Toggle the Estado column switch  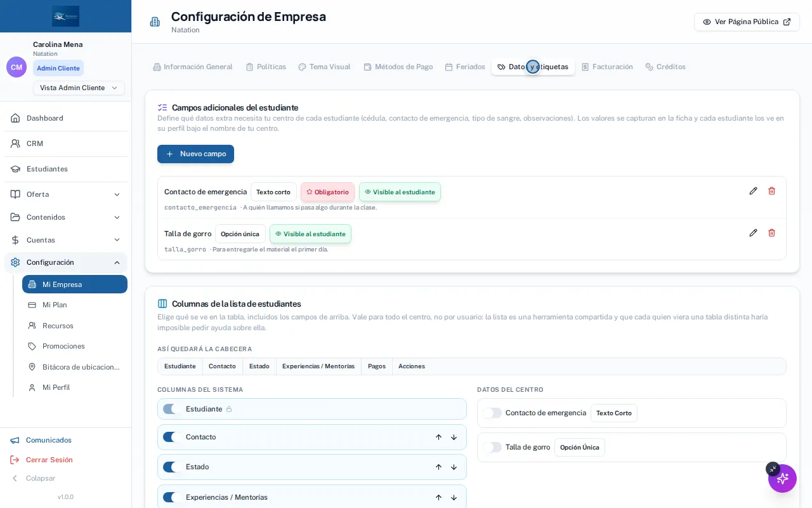point(172,467)
